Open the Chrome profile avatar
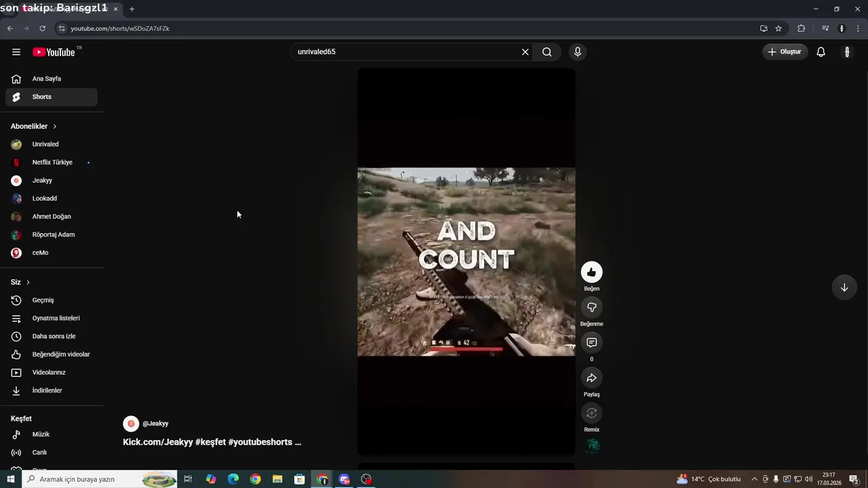 (x=842, y=28)
